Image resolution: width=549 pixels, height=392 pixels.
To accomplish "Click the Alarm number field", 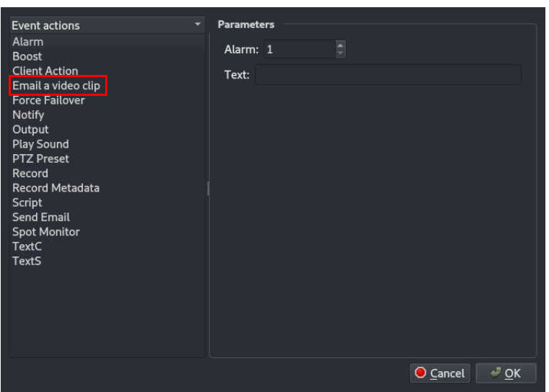I will click(300, 50).
